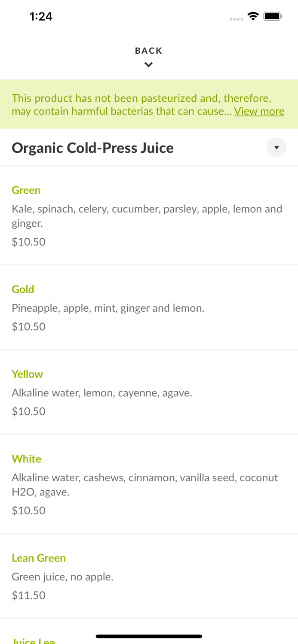Viewport: 298px width, 644px height.
Task: Choose the White juice option
Action: click(27, 459)
